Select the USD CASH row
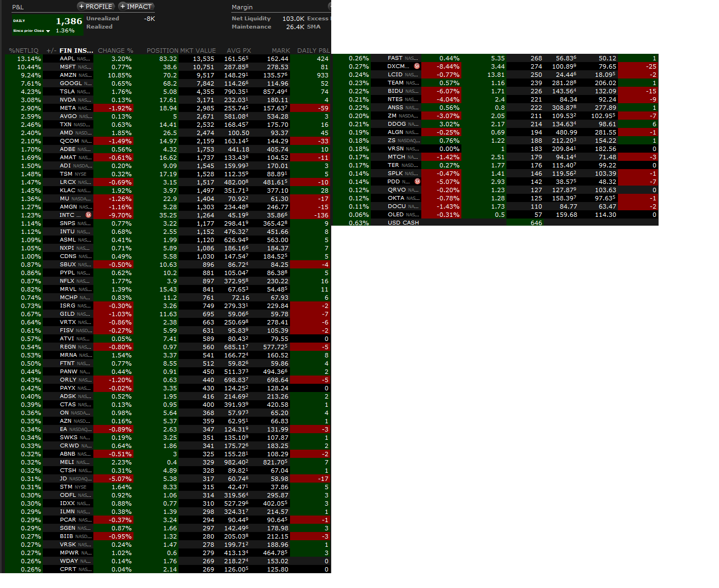The image size is (719, 588). coord(494,223)
